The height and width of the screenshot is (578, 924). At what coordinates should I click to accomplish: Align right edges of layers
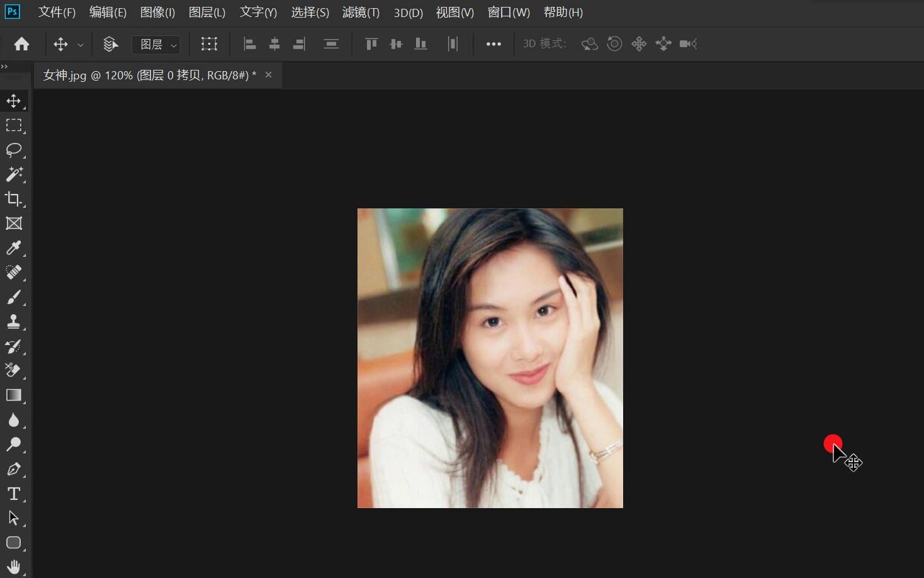point(299,44)
